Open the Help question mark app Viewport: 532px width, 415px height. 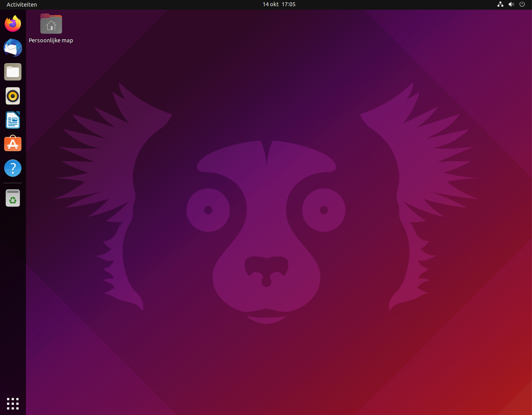(x=13, y=168)
